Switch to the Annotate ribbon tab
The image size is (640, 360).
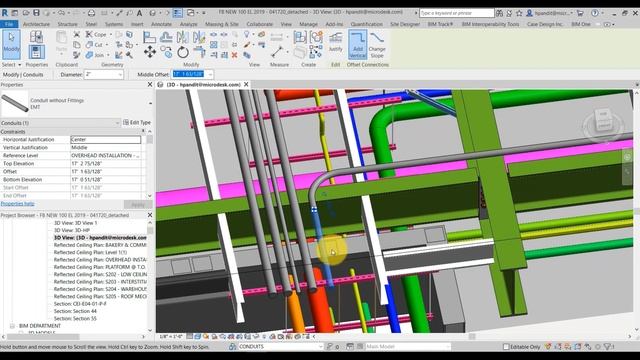point(161,24)
